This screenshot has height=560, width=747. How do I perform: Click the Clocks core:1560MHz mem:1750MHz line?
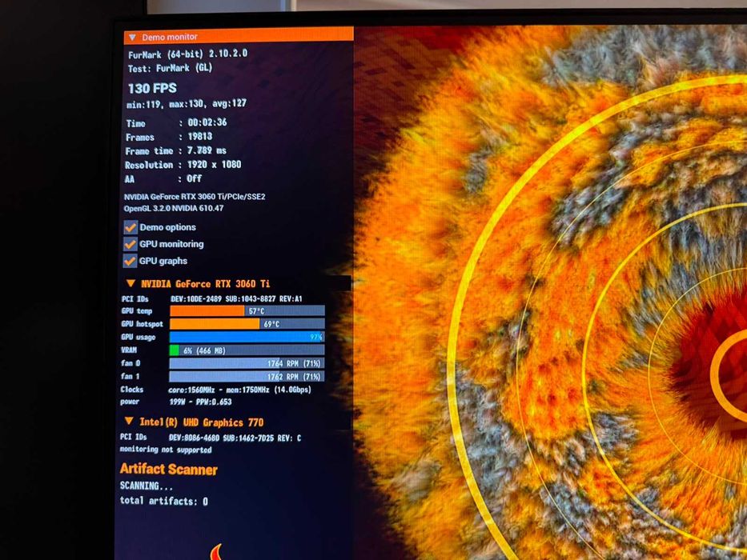[x=215, y=390]
